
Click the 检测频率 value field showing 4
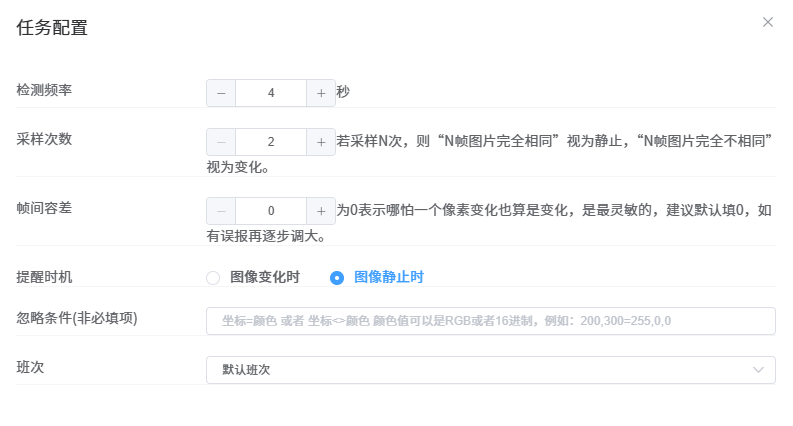(271, 93)
